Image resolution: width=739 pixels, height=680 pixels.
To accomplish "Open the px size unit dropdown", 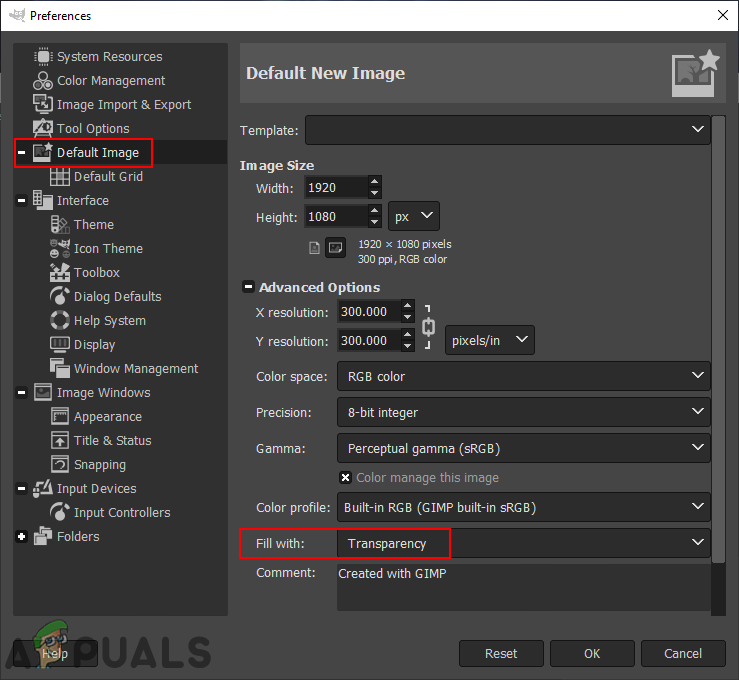I will (x=414, y=216).
